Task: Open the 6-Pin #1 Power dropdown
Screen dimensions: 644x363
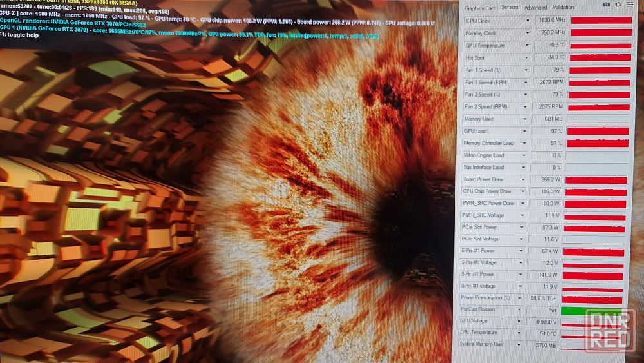Action: [x=521, y=251]
